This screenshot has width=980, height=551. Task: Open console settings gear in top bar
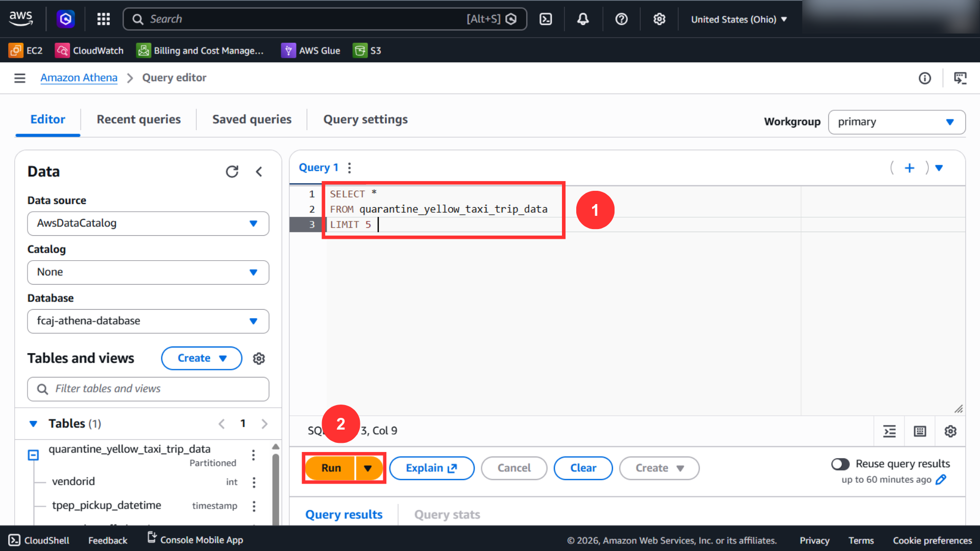tap(659, 19)
